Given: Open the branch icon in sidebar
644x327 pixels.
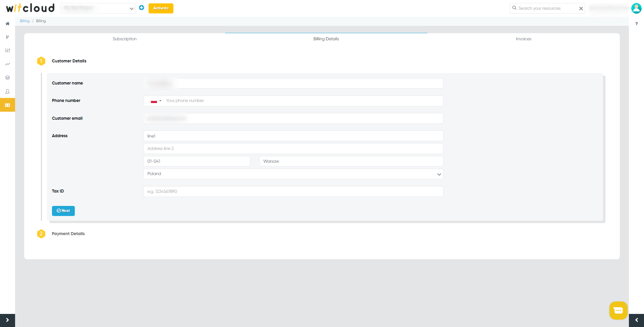Looking at the screenshot, I should pos(7,37).
